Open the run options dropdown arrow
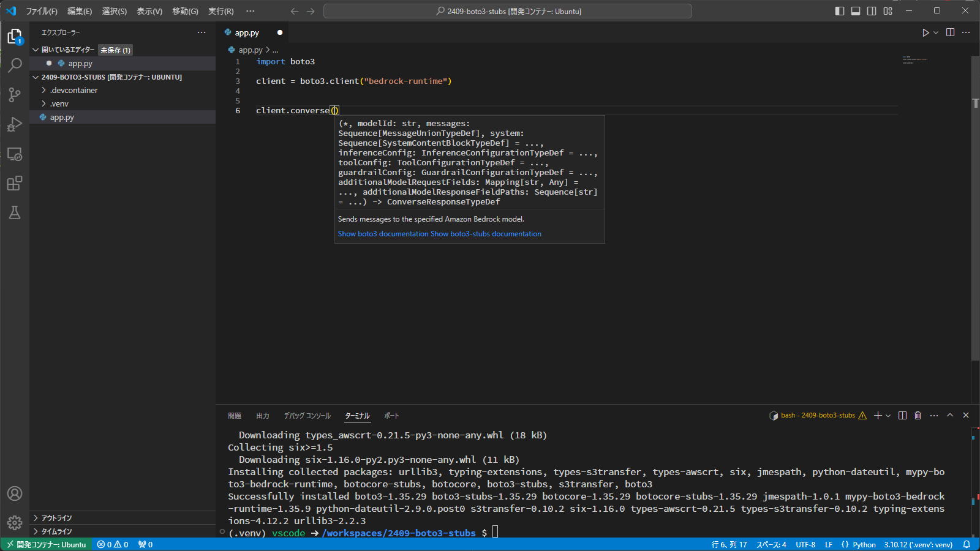Viewport: 980px width, 551px height. point(936,32)
